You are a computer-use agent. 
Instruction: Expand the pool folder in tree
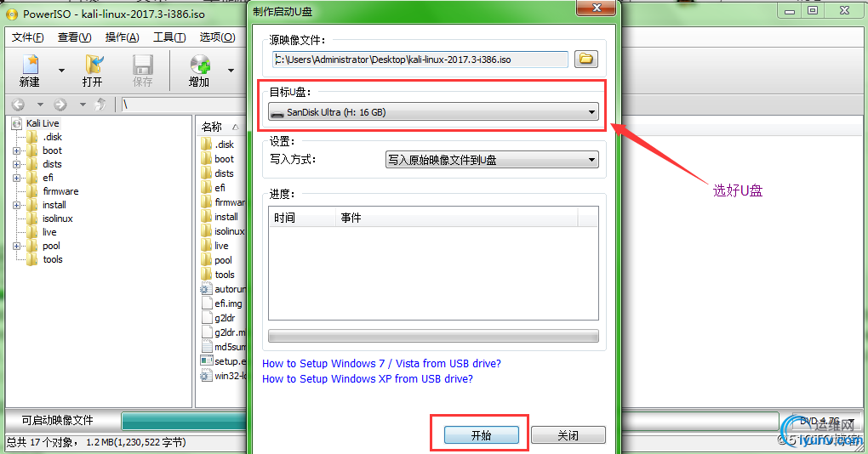pyautogui.click(x=17, y=246)
